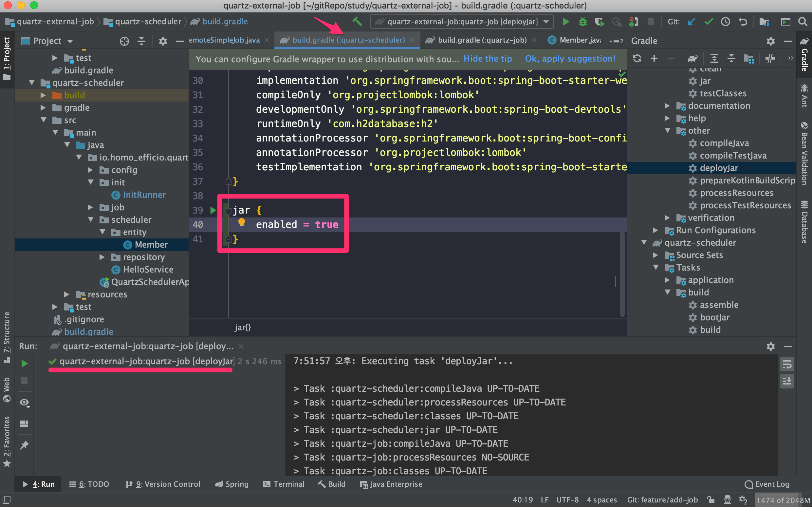Viewport: 812px width, 507px height.
Task: Click Hide the tip link
Action: click(x=488, y=59)
